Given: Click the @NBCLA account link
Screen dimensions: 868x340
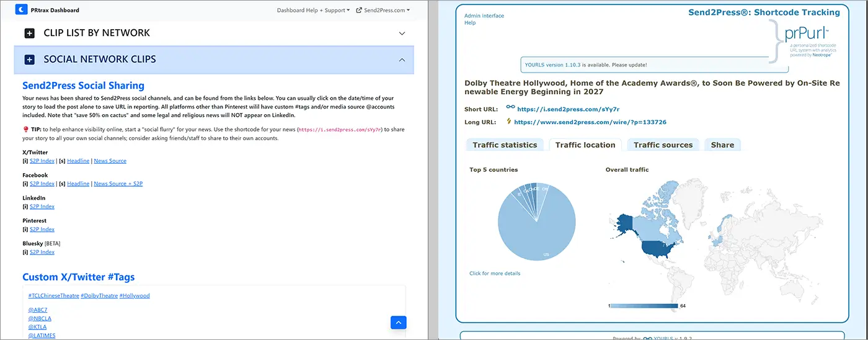Looking at the screenshot, I should 40,318.
